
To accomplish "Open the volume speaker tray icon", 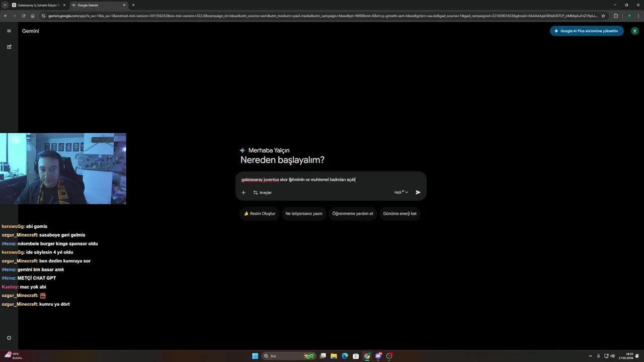I will click(612, 356).
